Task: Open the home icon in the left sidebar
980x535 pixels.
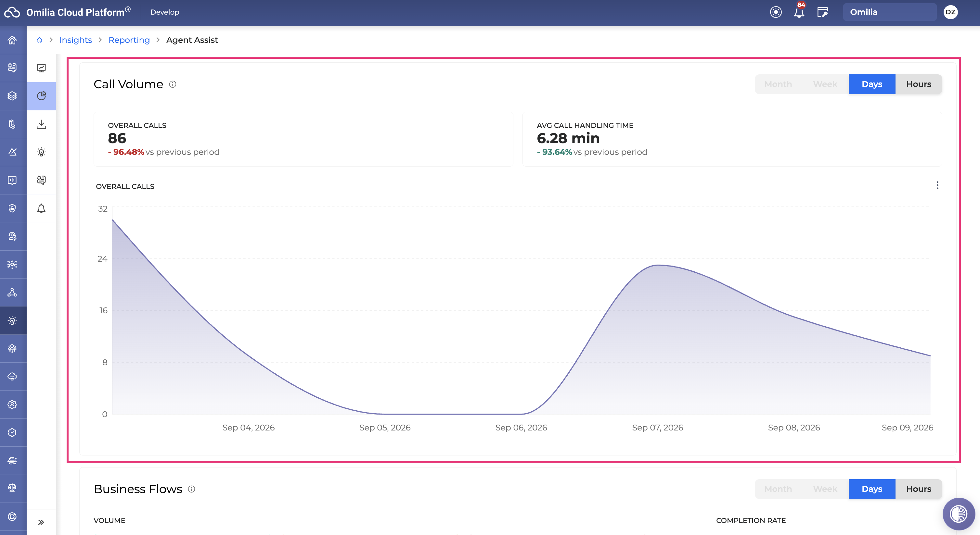Action: tap(12, 40)
